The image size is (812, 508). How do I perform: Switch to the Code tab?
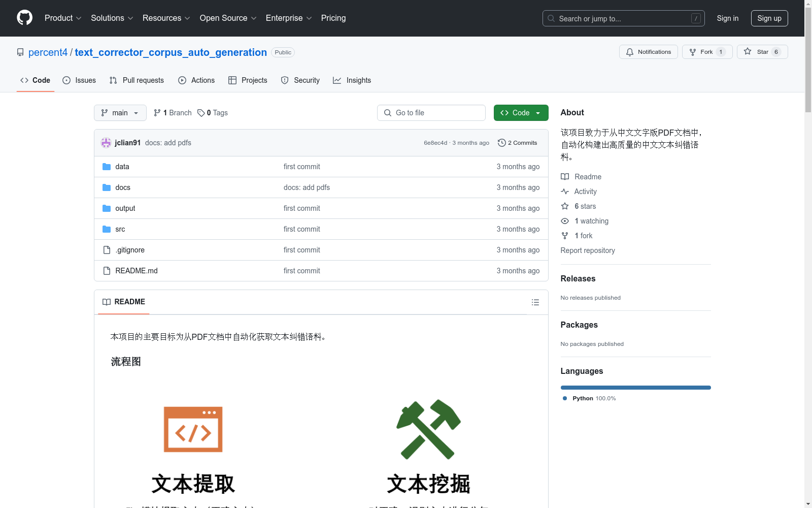[35, 80]
